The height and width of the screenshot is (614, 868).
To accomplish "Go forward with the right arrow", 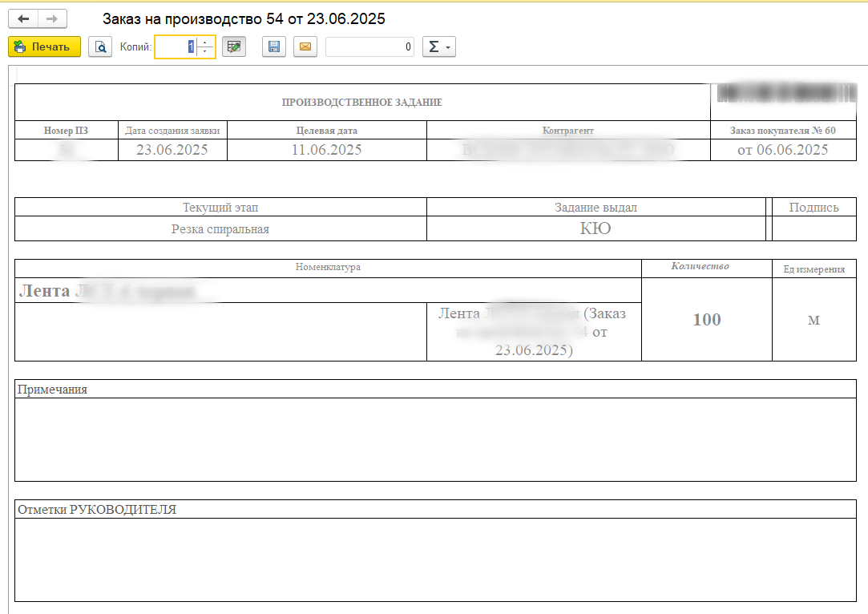I will coord(52,19).
